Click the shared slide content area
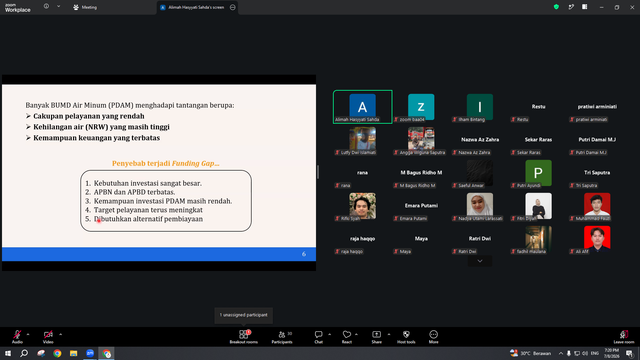This screenshot has height=360, width=640. (x=159, y=173)
